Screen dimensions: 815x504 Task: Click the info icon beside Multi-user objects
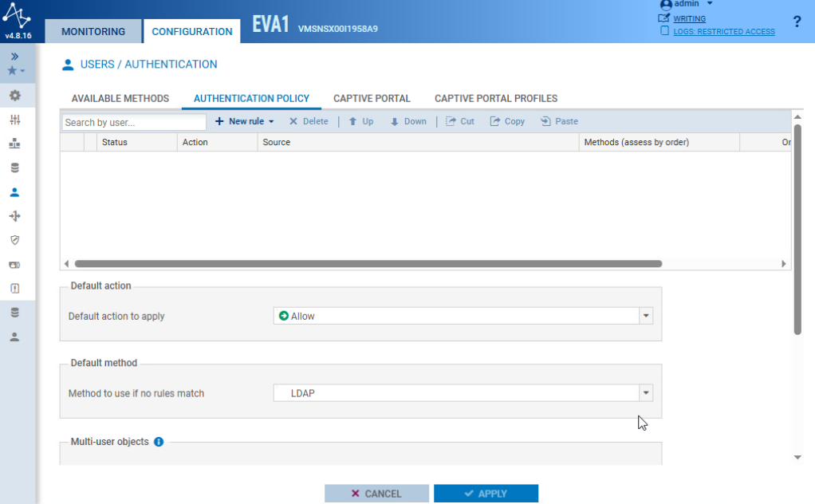point(159,442)
